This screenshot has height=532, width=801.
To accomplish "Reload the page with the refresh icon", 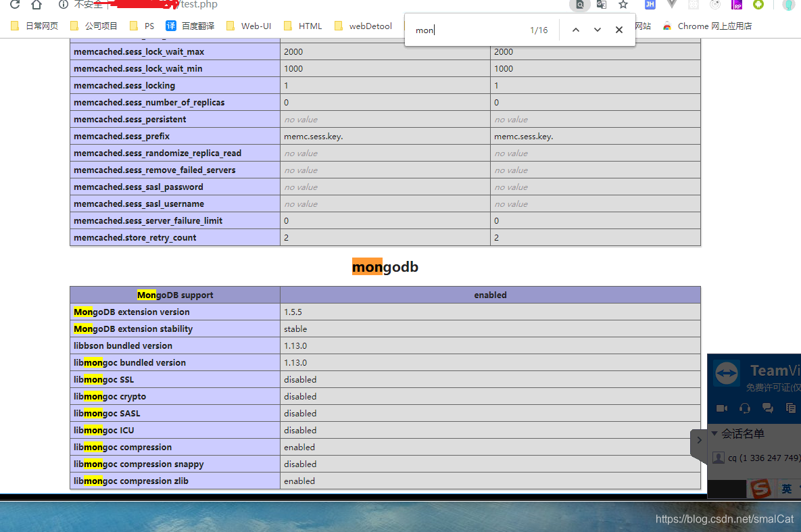I will (x=15, y=5).
